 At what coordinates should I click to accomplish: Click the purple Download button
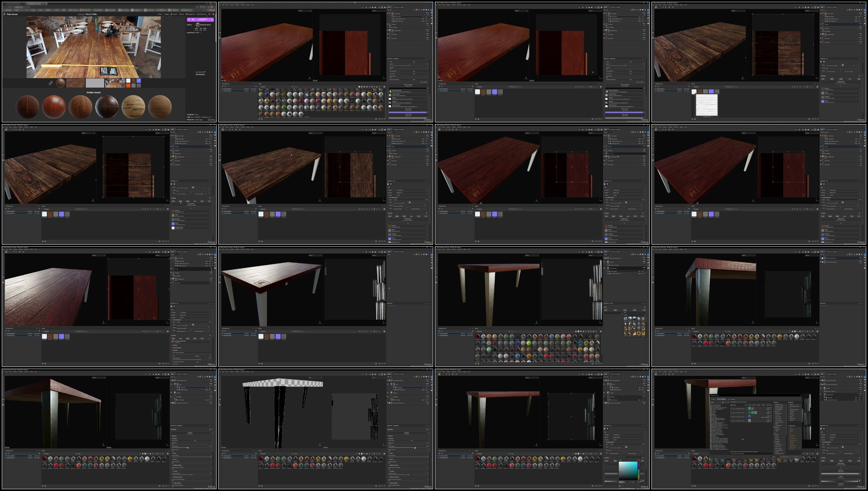coord(203,20)
